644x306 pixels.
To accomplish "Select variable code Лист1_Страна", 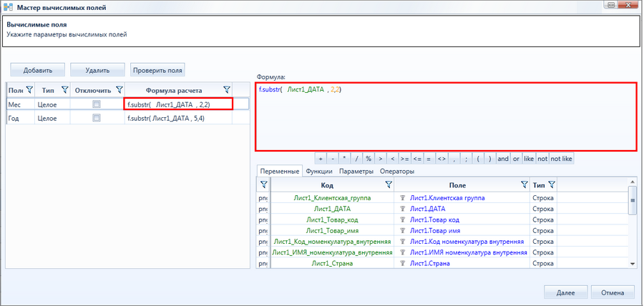I will pyautogui.click(x=331, y=263).
